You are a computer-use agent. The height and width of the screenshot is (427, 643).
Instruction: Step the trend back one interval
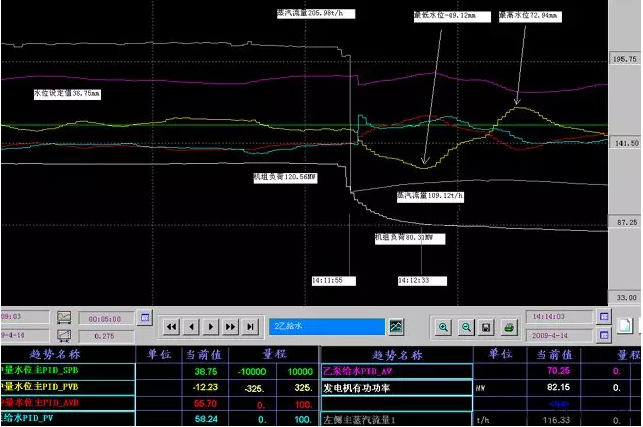tap(191, 326)
